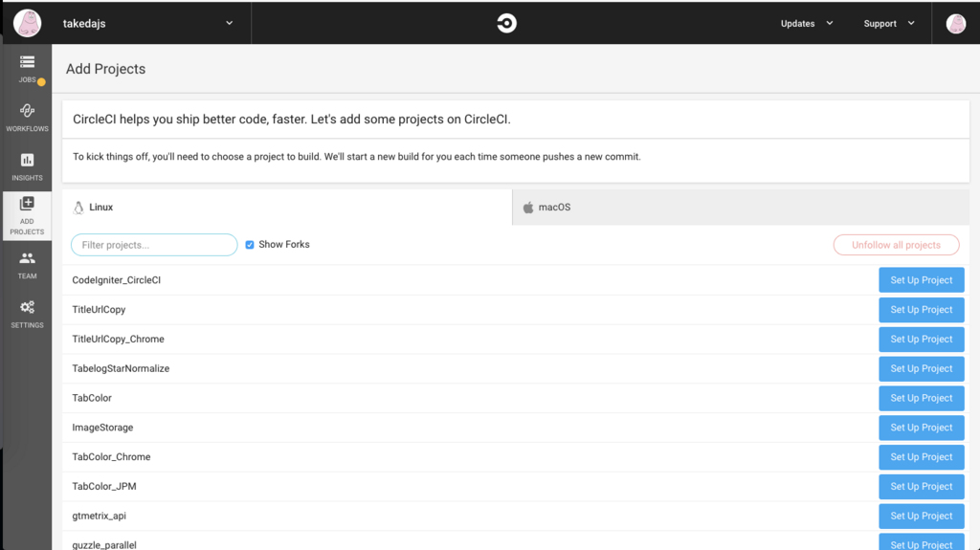The height and width of the screenshot is (550, 980).
Task: Set up project for CodeIgniter_CircleCI
Action: (x=922, y=280)
